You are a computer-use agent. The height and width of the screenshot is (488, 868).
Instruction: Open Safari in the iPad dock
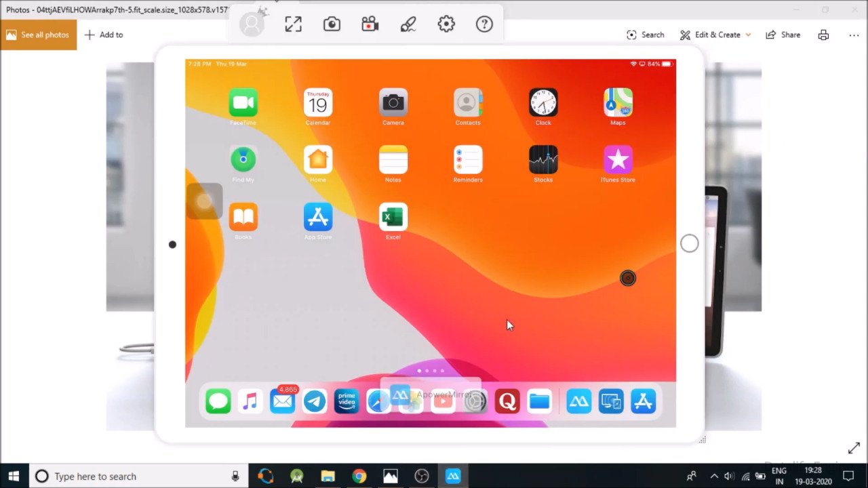[378, 401]
